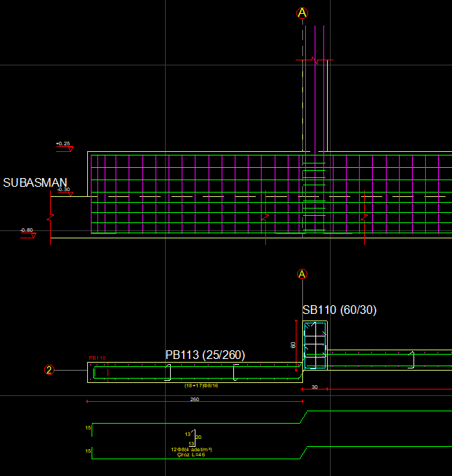The image size is (452, 476).
Task: Select the SB110 (60/30) column label
Action: click(x=339, y=310)
